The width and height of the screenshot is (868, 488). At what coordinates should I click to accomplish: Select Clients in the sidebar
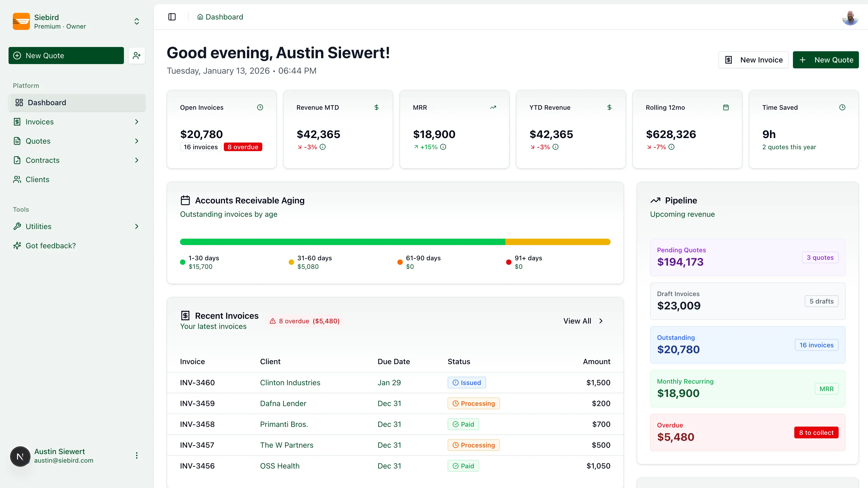(38, 179)
